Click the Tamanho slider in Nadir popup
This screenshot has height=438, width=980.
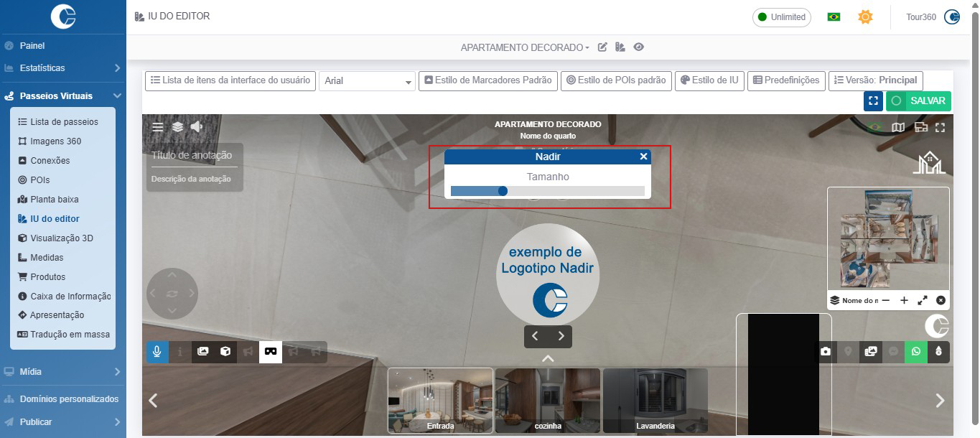point(547,191)
